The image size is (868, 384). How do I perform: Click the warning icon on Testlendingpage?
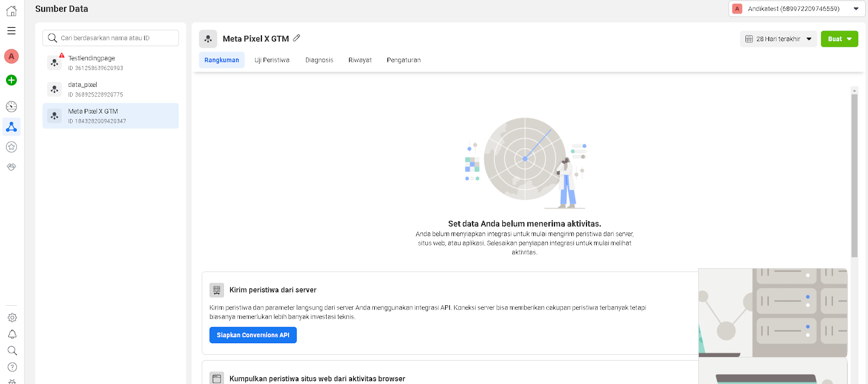click(x=62, y=55)
